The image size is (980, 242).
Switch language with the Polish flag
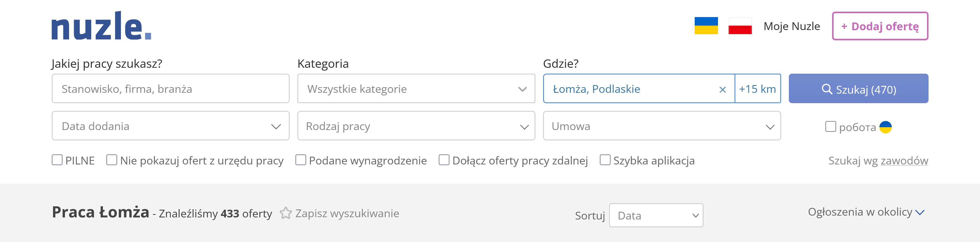(x=740, y=26)
